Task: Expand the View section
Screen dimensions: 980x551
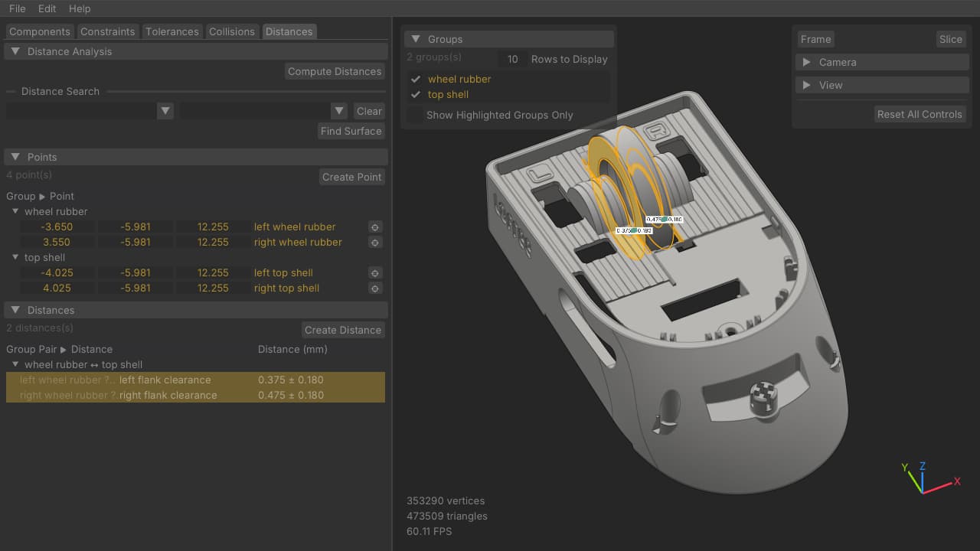Action: tap(806, 85)
